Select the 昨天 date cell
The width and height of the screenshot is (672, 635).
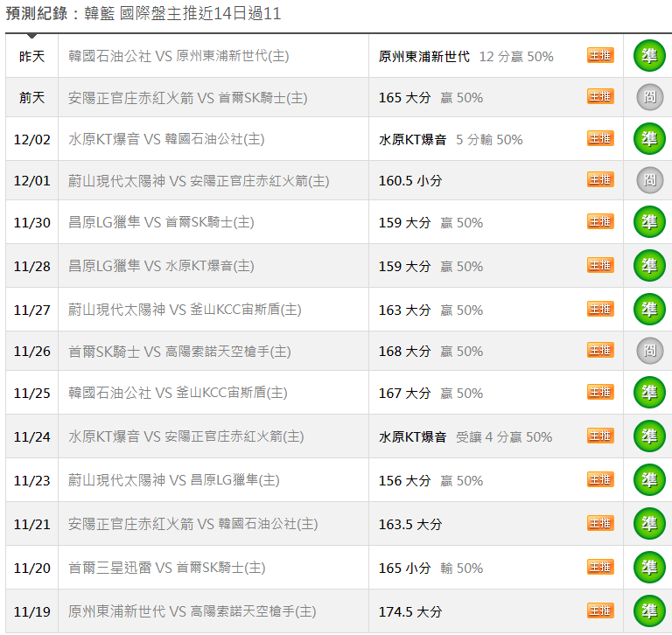pos(31,56)
